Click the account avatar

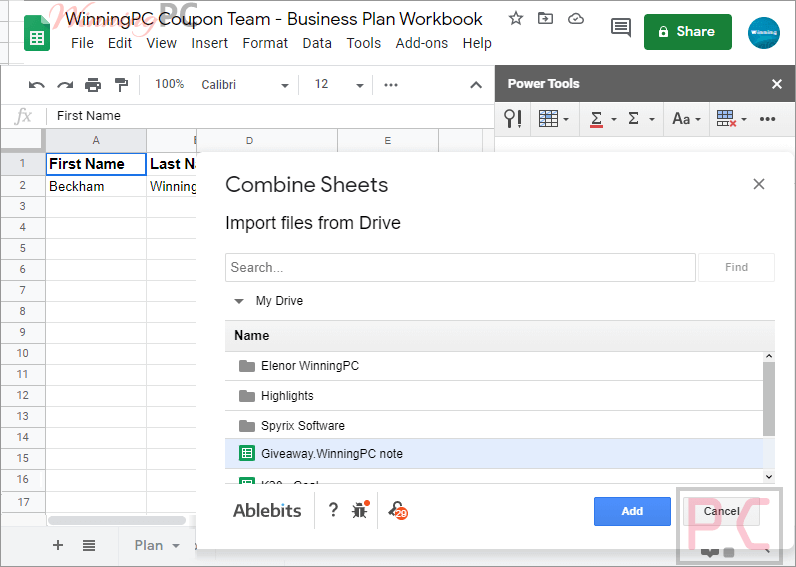[x=764, y=32]
